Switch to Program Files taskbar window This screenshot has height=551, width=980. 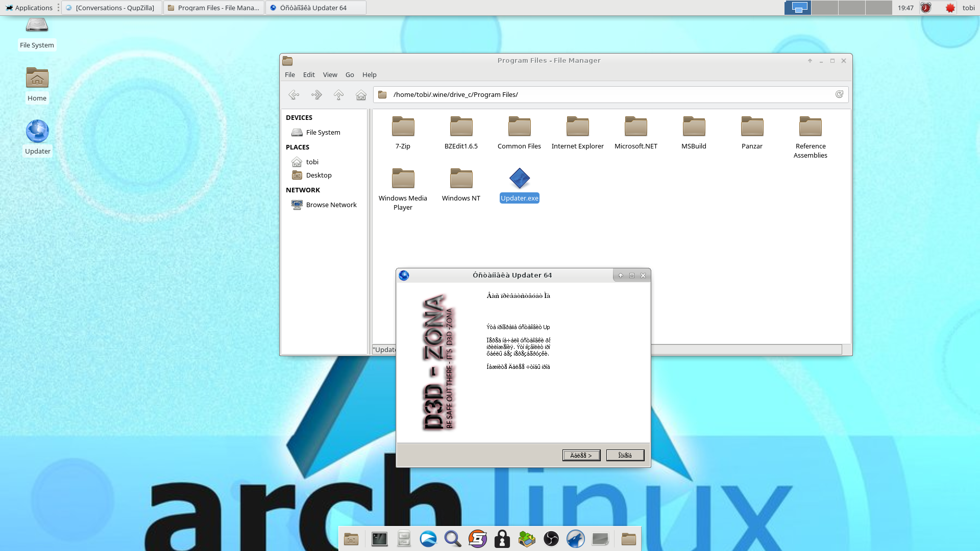(214, 8)
